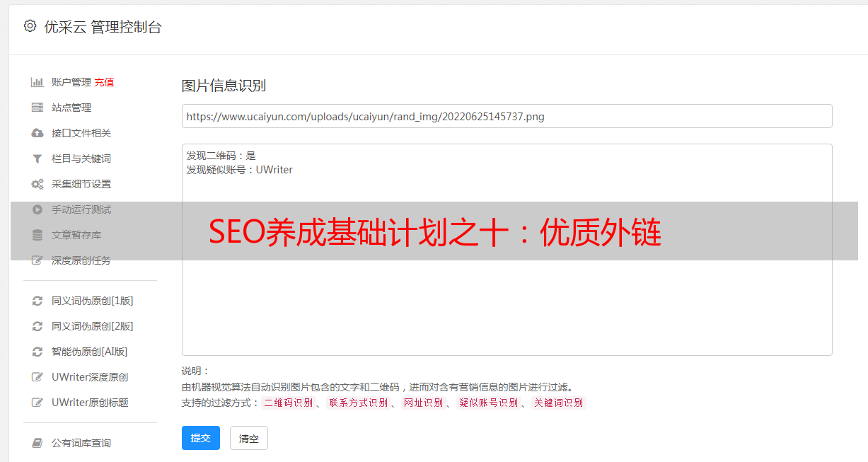Screen dimensions: 868x462
Task: Open 接口文件相关 menu item
Action: click(81, 133)
